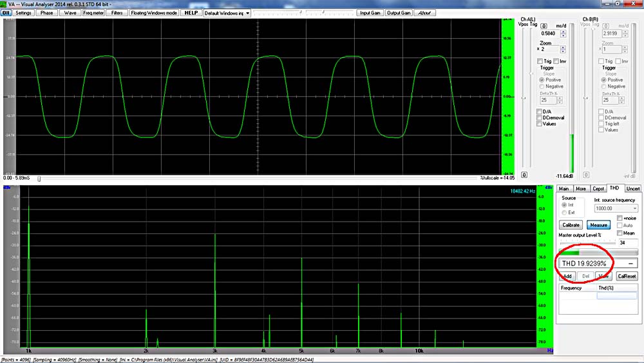The image size is (644, 363).
Task: Switch to Floating Windows mode
Action: tap(153, 12)
